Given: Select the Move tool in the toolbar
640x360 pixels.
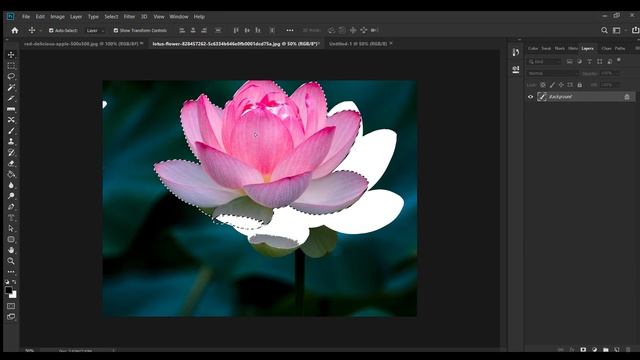Looking at the screenshot, I should coord(11,55).
